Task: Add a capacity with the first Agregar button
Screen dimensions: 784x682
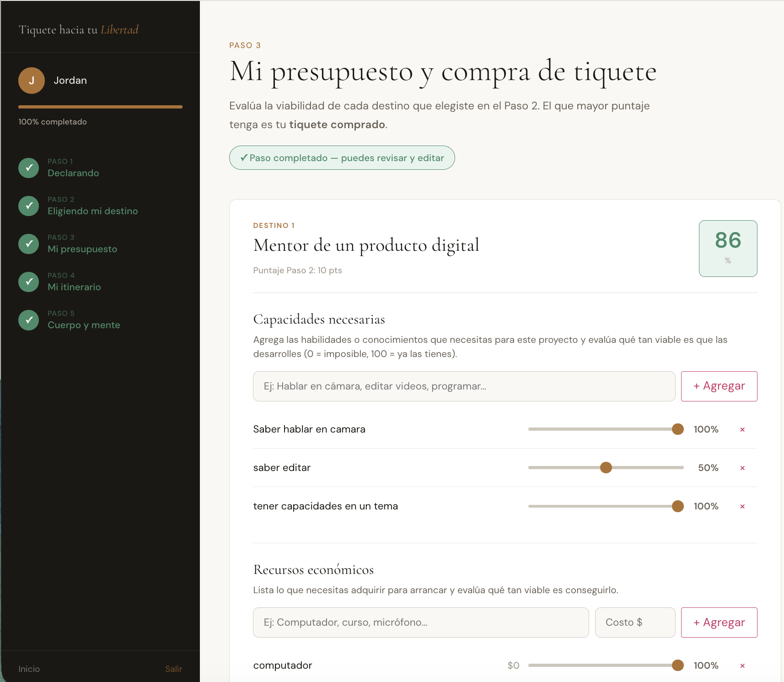Action: tap(719, 386)
